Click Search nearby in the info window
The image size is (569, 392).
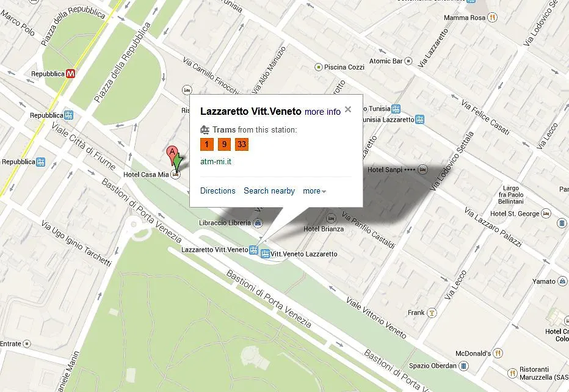click(269, 191)
